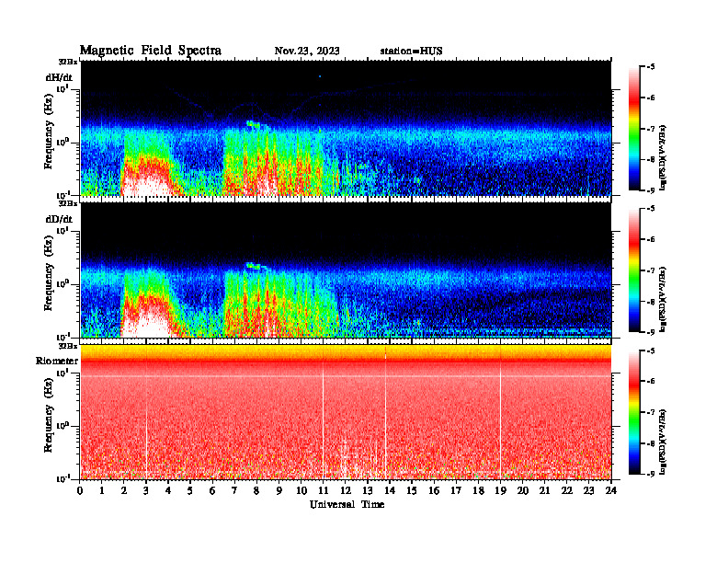Click the PSD unit label beside dH/dt color bar
This screenshot has width=728, height=563.
(664, 158)
